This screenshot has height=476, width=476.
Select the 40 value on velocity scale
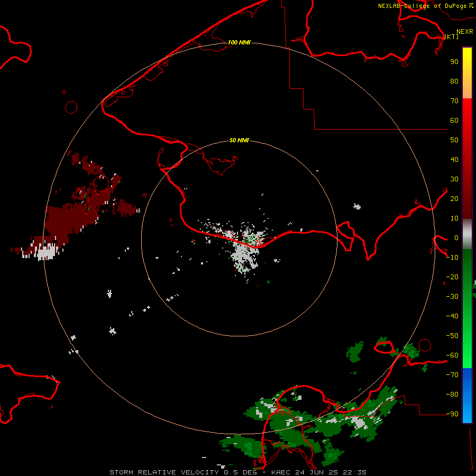click(454, 159)
